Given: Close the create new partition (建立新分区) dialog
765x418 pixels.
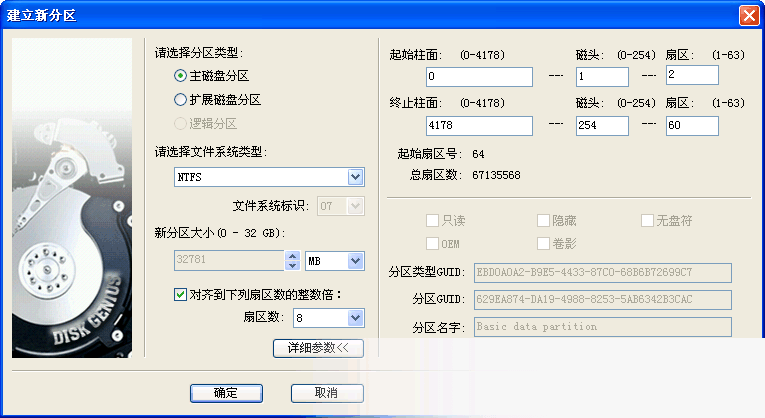Looking at the screenshot, I should coord(749,16).
